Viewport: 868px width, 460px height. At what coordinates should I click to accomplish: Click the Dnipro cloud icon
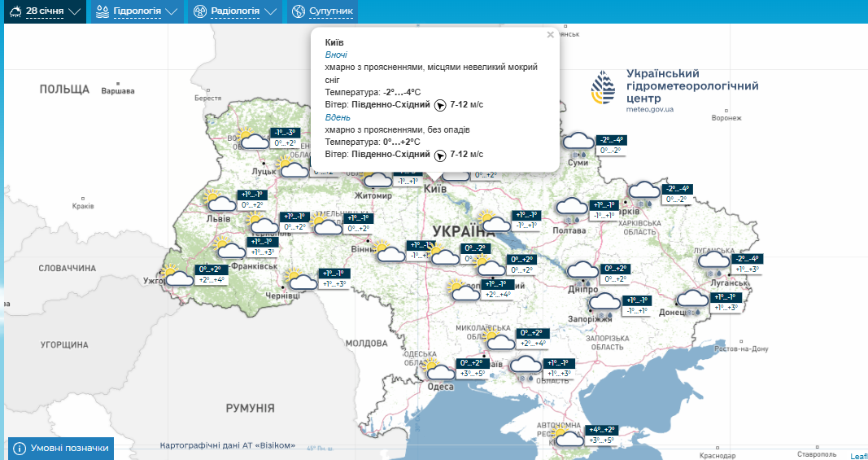pyautogui.click(x=582, y=272)
